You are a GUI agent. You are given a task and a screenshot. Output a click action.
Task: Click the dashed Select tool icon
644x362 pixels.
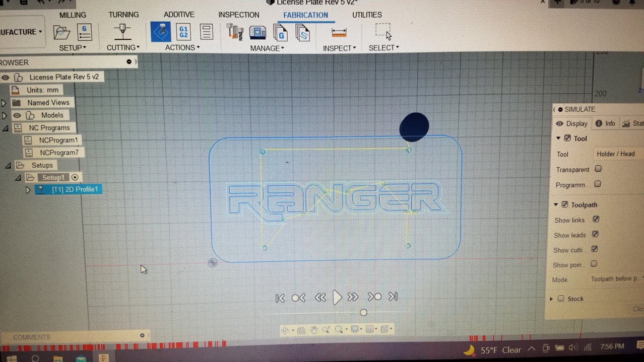pos(383,31)
